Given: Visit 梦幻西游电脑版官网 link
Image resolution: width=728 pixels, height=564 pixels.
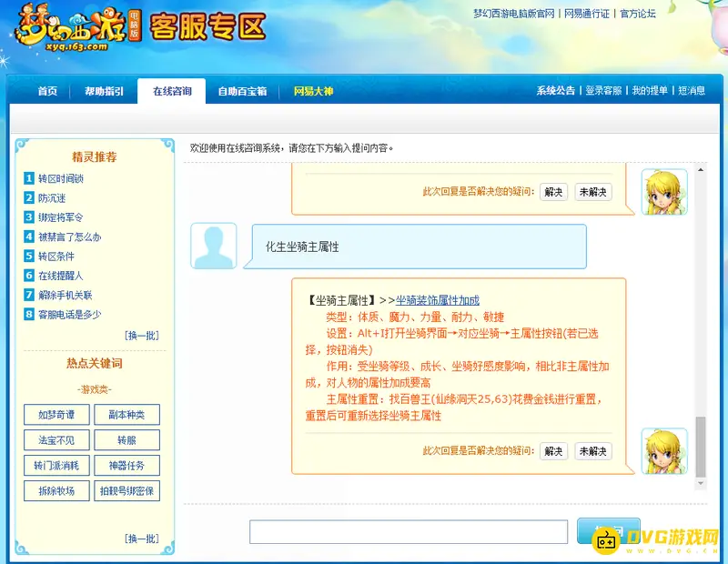Looking at the screenshot, I should click(514, 14).
